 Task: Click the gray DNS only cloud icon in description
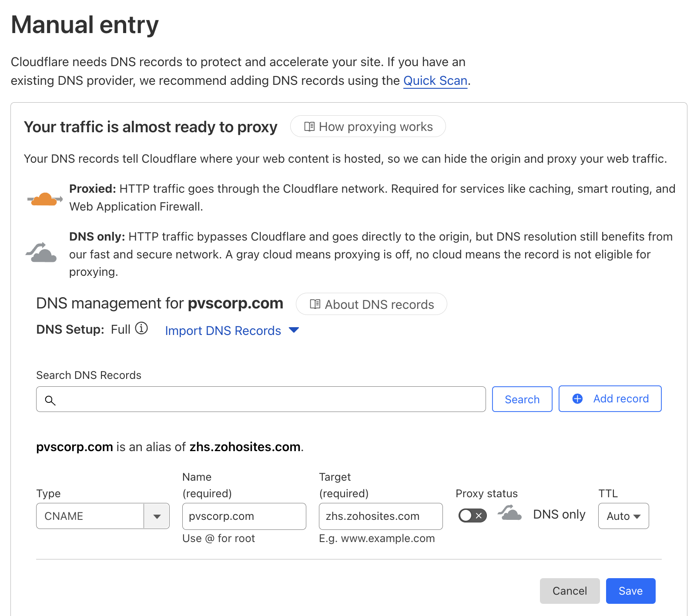42,253
